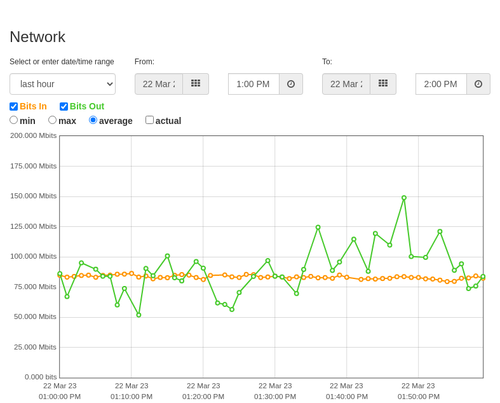Select the min radio button
Viewport: 500px width, 403px height.
click(x=13, y=120)
